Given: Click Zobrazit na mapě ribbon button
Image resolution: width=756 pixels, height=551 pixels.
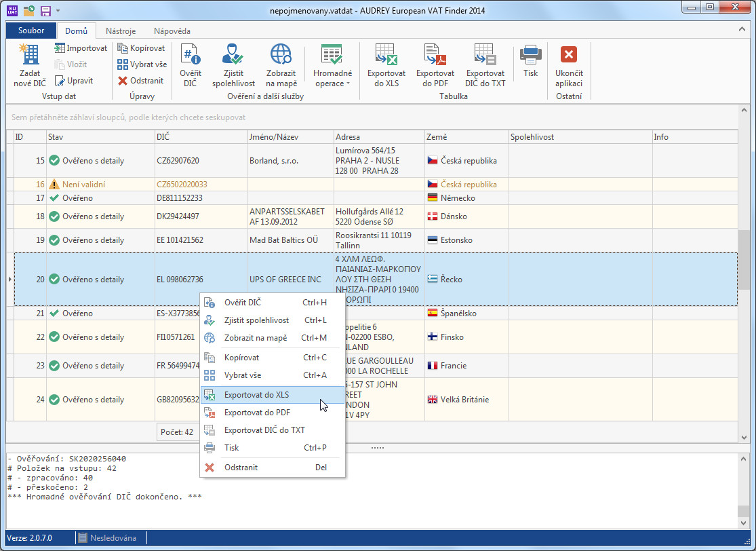Looking at the screenshot, I should pyautogui.click(x=281, y=66).
